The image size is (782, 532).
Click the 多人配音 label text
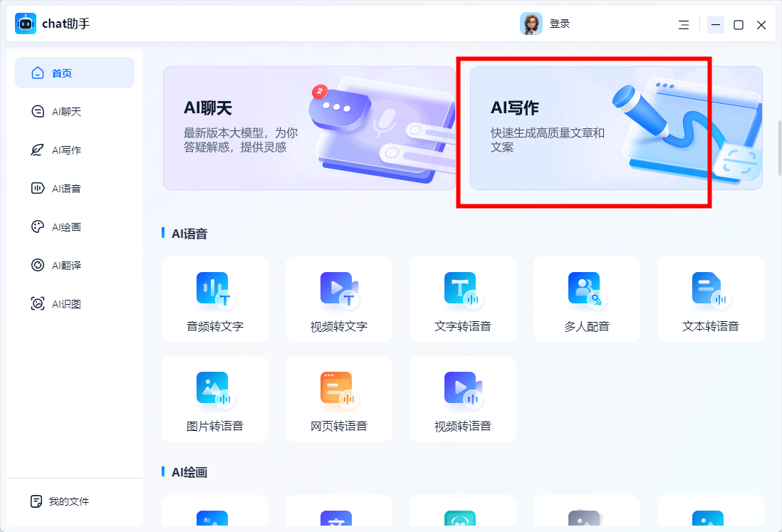587,327
